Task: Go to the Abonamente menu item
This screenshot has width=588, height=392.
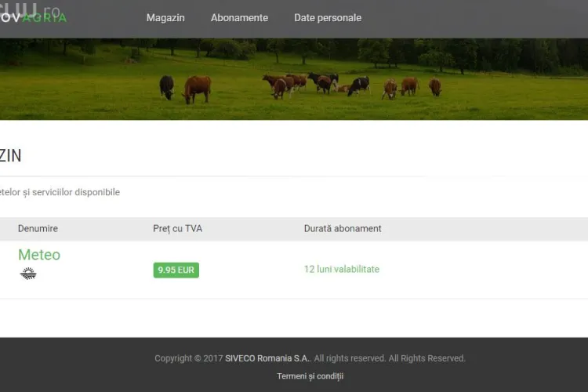Action: 239,18
